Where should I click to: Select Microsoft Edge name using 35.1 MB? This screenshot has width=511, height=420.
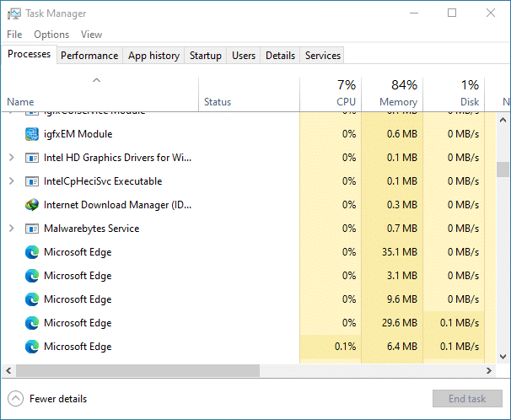78,252
